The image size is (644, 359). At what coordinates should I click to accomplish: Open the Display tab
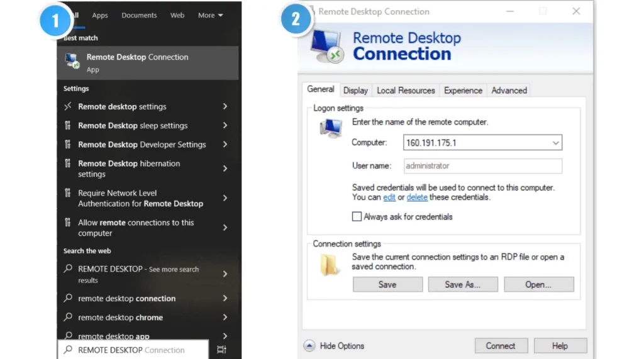coord(355,91)
